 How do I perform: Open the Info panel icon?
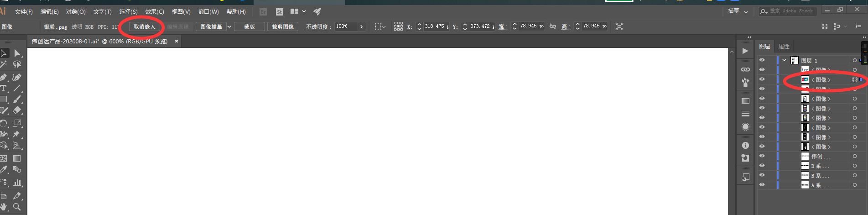745,145
